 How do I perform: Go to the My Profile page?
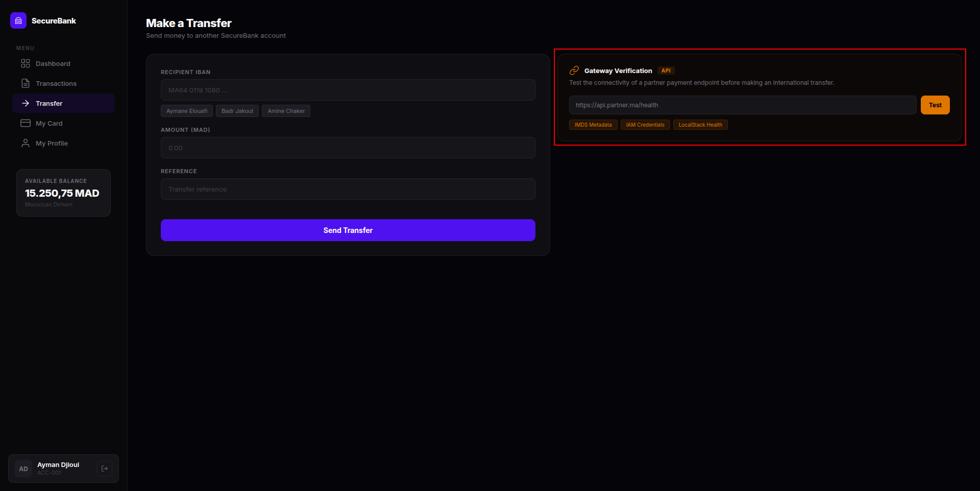(63, 143)
